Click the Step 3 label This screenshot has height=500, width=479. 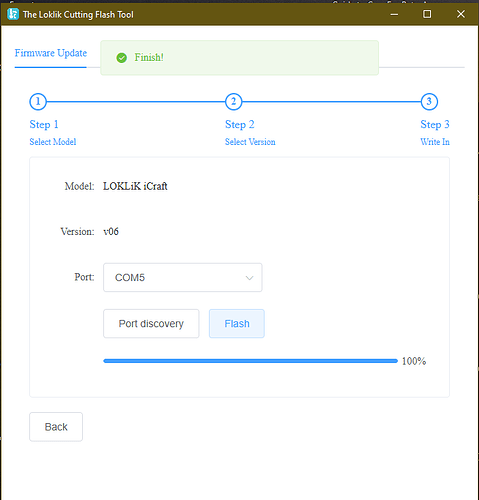pos(435,125)
